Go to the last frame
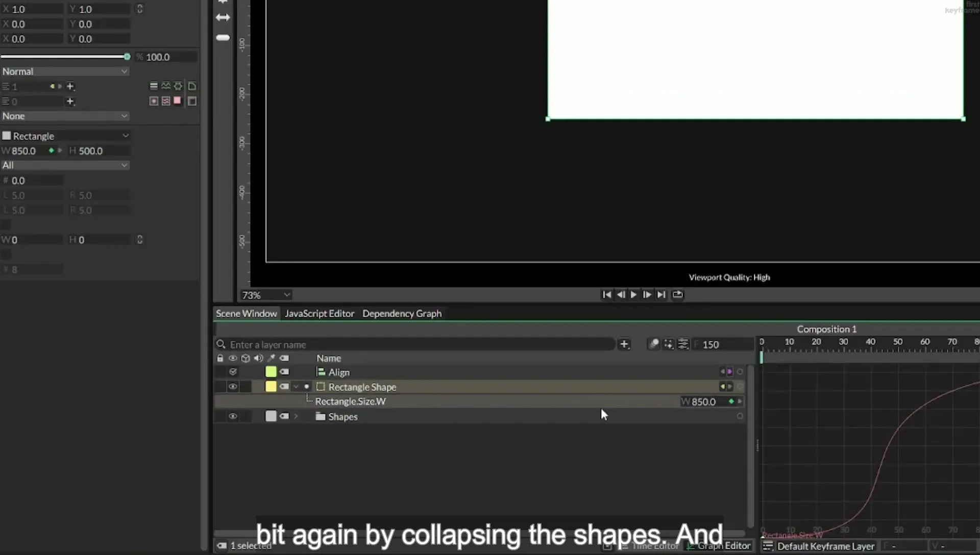This screenshot has height=555, width=980. coord(661,295)
